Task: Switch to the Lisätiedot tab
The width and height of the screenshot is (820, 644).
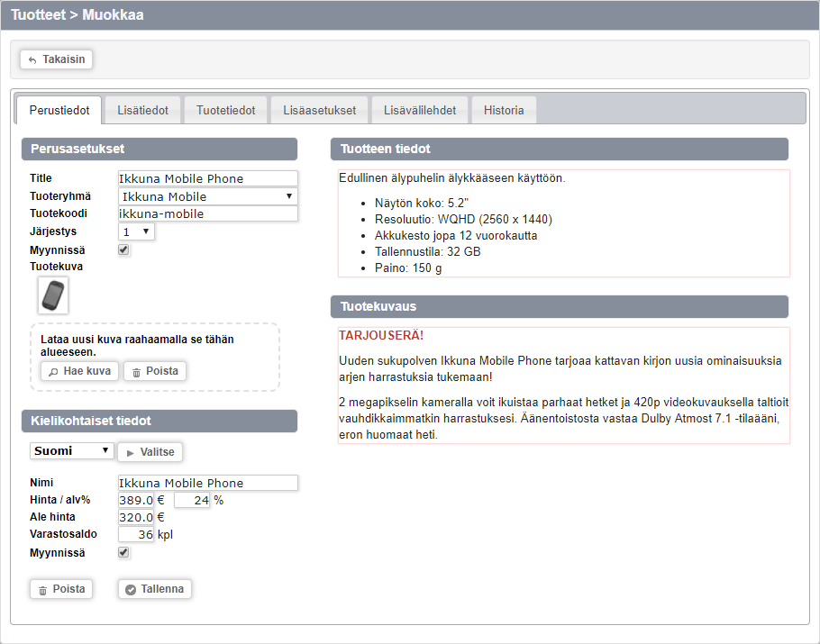Action: (x=142, y=111)
